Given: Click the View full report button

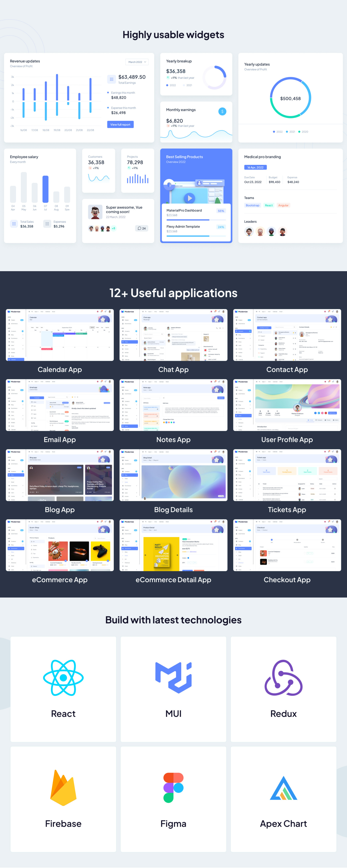Looking at the screenshot, I should click(x=120, y=124).
